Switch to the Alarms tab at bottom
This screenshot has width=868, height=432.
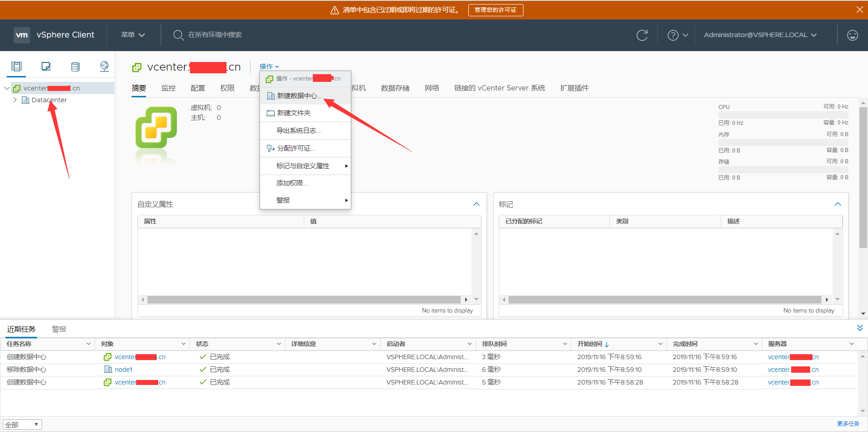[x=59, y=329]
